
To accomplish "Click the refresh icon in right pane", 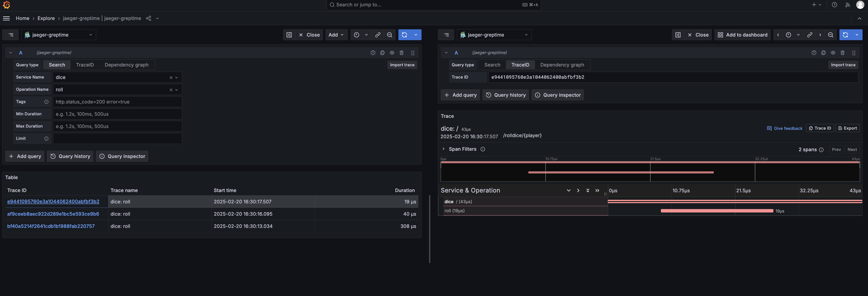I will (x=845, y=35).
